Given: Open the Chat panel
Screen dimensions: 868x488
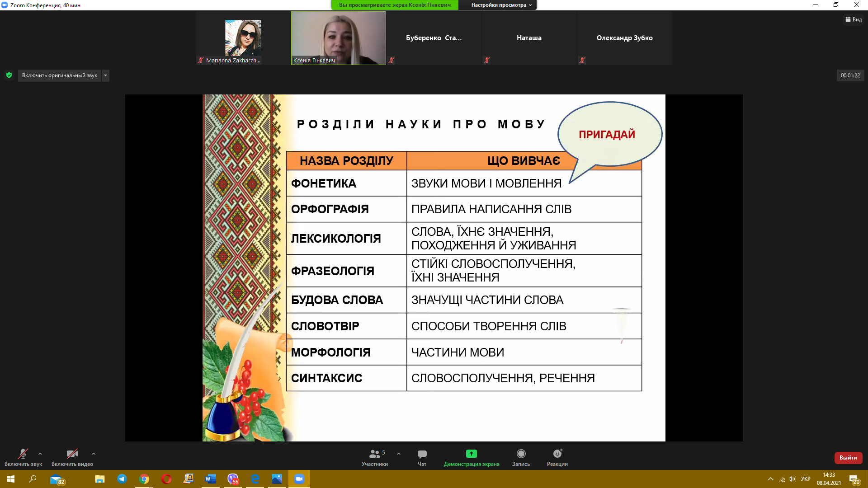Looking at the screenshot, I should [x=422, y=454].
